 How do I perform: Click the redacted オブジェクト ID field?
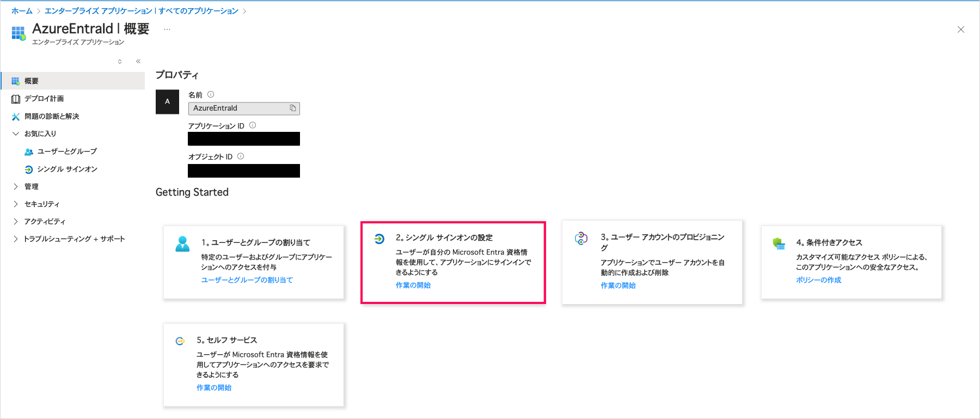[x=244, y=171]
